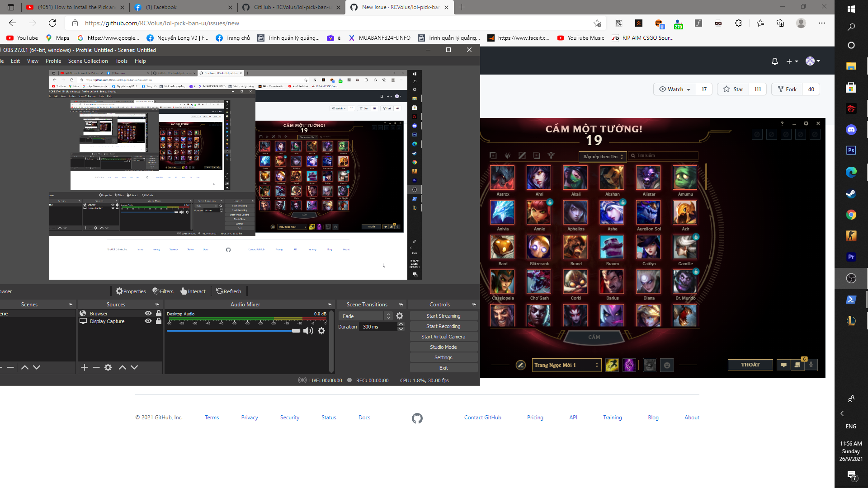Adjust the Desktop Audio volume slider

pos(296,330)
